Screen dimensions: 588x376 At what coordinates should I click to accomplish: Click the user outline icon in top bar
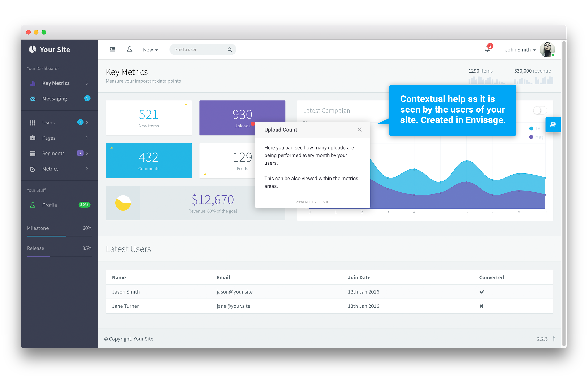pos(129,49)
